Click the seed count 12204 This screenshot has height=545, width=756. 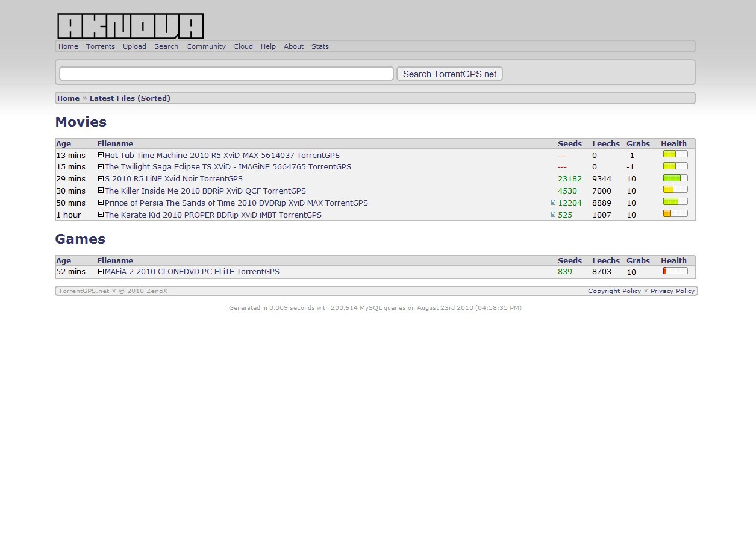coord(570,203)
